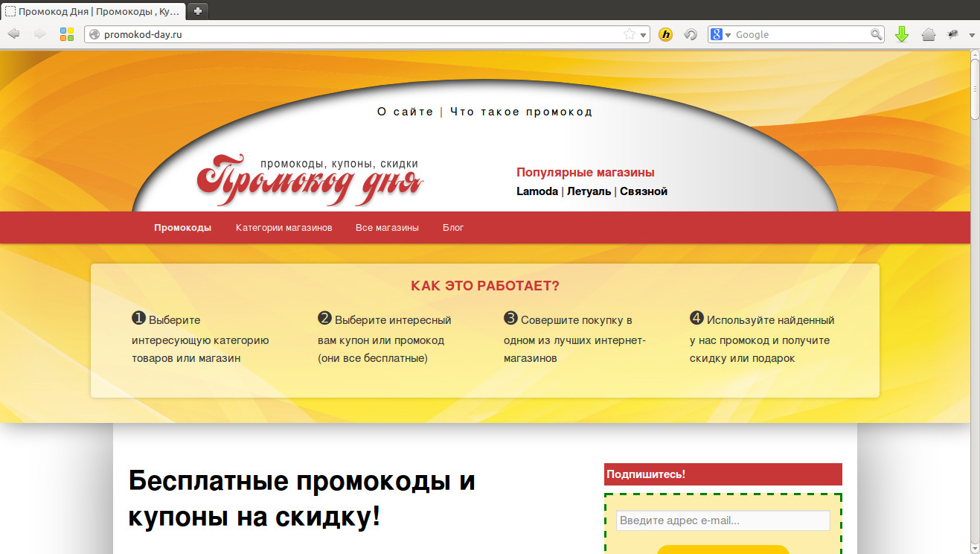Open 'Все магазины' in the red menu
980x554 pixels.
[387, 227]
